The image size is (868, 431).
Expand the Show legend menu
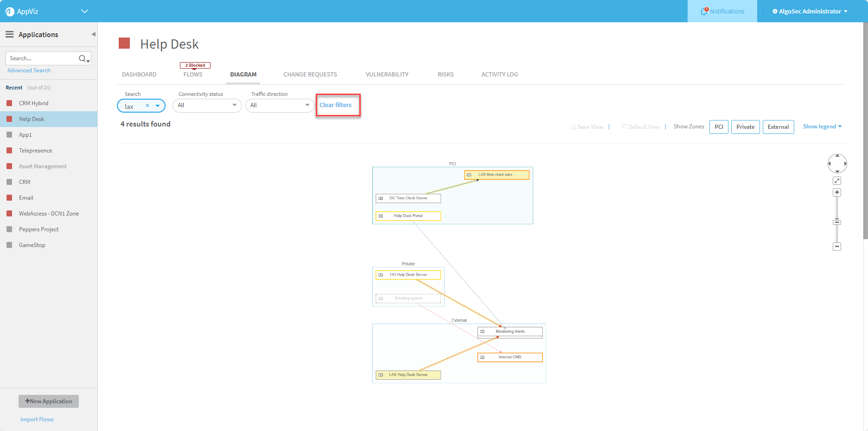click(822, 127)
